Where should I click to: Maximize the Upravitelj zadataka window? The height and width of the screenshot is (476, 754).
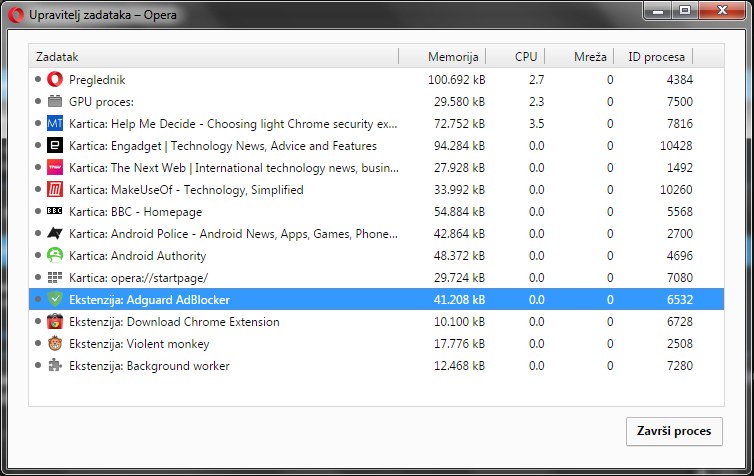pos(685,11)
